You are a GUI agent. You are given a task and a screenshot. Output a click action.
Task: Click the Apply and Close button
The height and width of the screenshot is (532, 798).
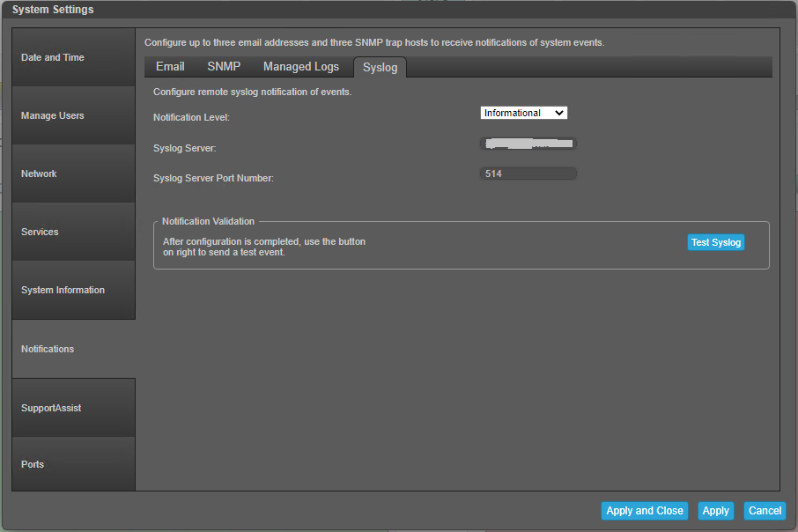coord(645,511)
